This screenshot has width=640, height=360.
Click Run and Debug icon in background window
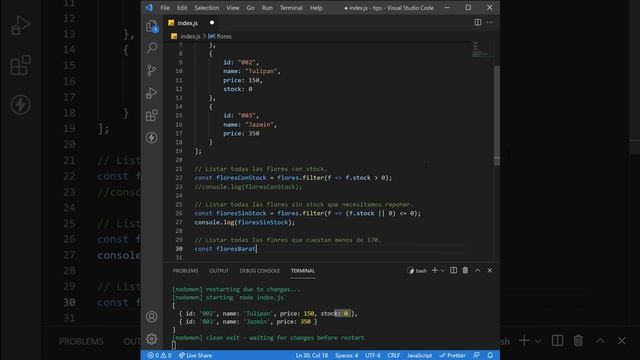click(20, 25)
